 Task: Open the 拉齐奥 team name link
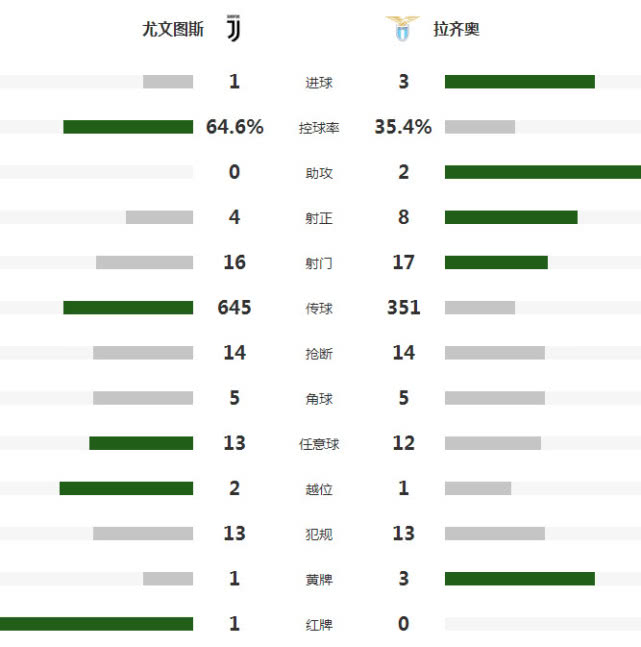tap(456, 29)
